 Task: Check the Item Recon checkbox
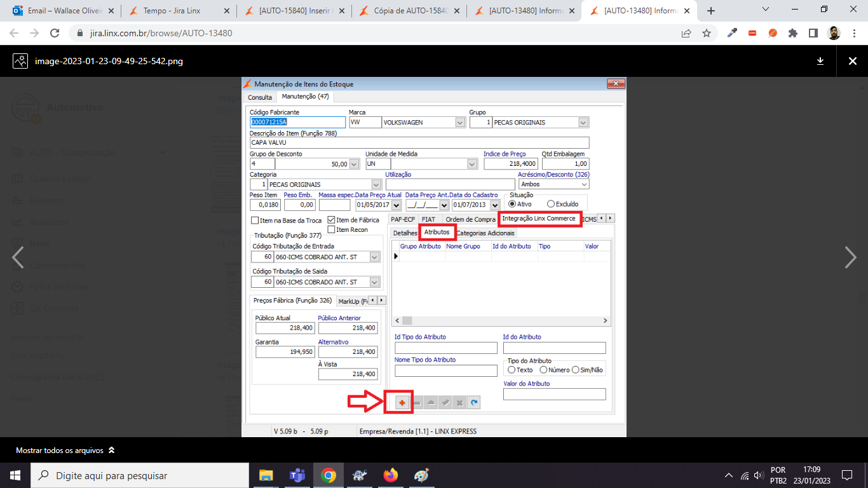[331, 229]
